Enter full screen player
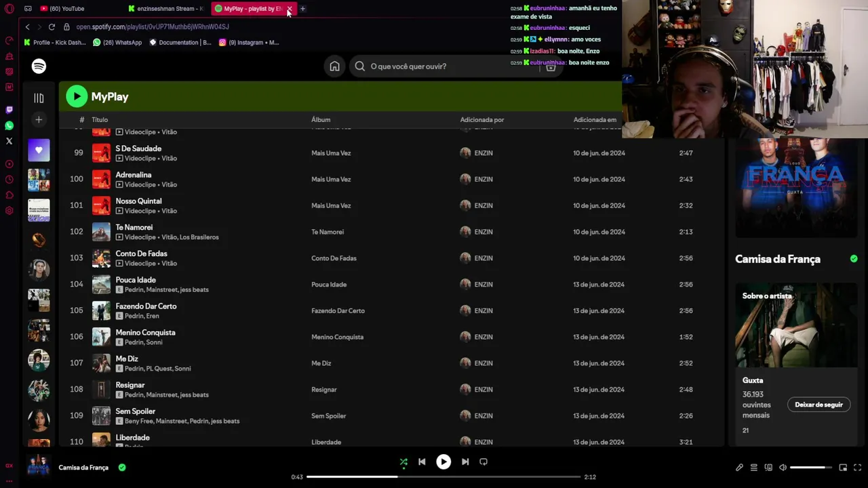This screenshot has height=488, width=868. pyautogui.click(x=857, y=468)
